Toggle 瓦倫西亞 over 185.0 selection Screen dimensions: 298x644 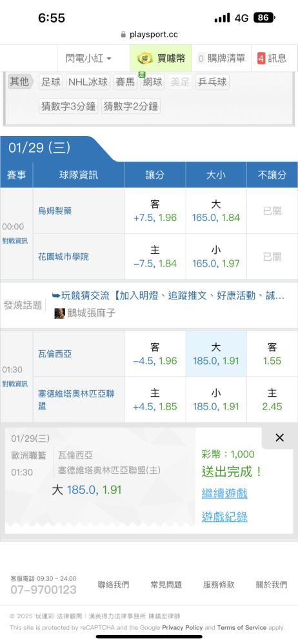[x=215, y=354]
